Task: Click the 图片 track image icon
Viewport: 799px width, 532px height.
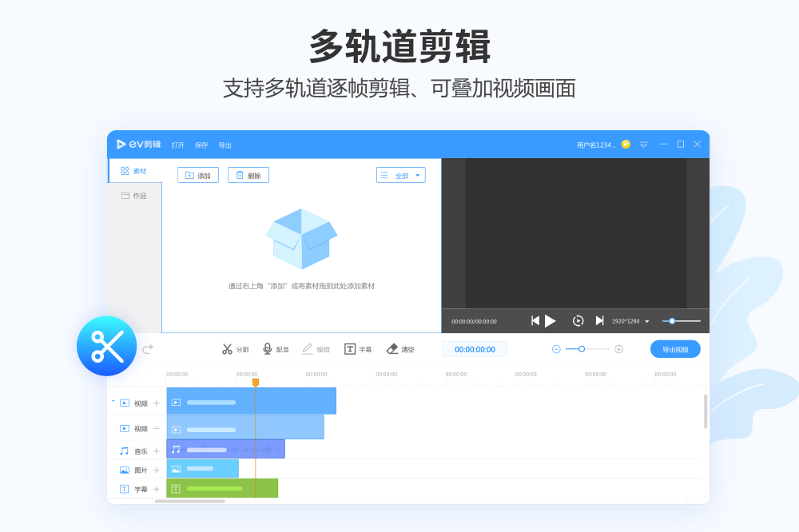Action: pos(125,470)
